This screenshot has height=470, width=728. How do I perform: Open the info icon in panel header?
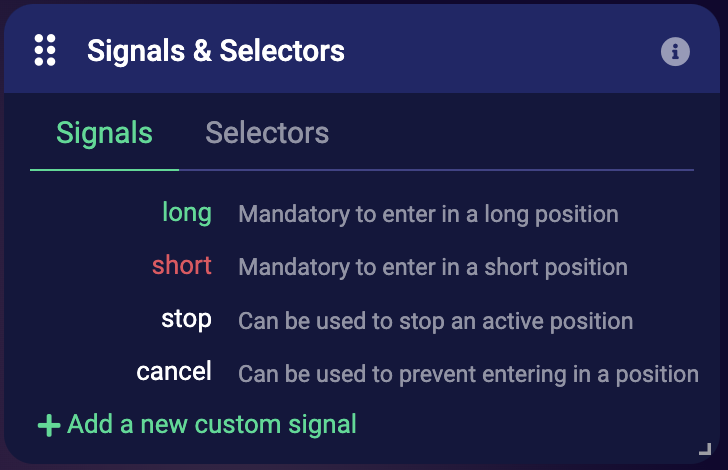[x=676, y=51]
